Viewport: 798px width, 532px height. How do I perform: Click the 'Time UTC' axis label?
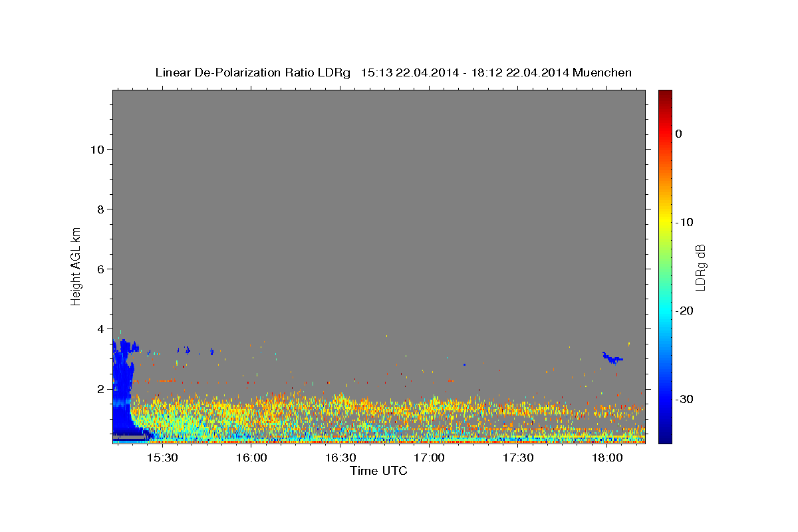(378, 471)
